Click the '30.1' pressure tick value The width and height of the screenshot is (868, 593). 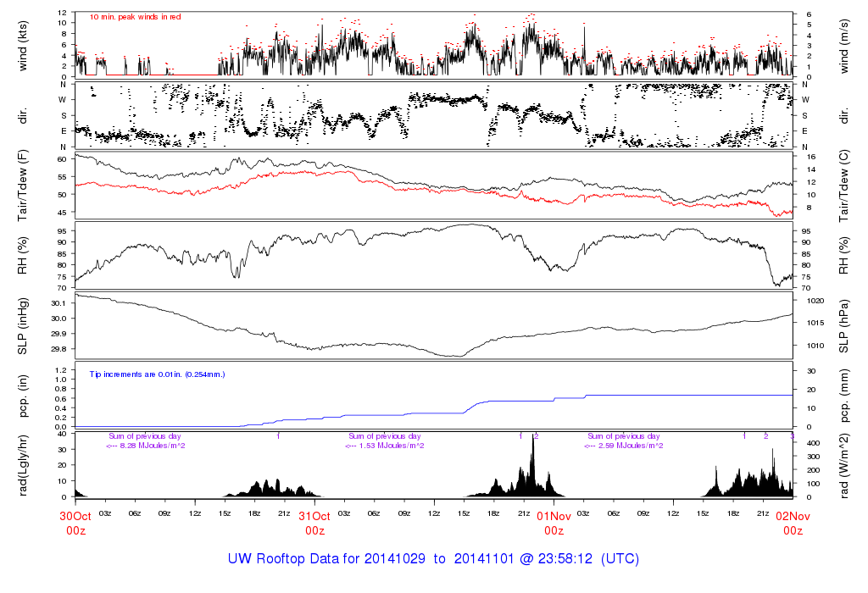click(58, 303)
